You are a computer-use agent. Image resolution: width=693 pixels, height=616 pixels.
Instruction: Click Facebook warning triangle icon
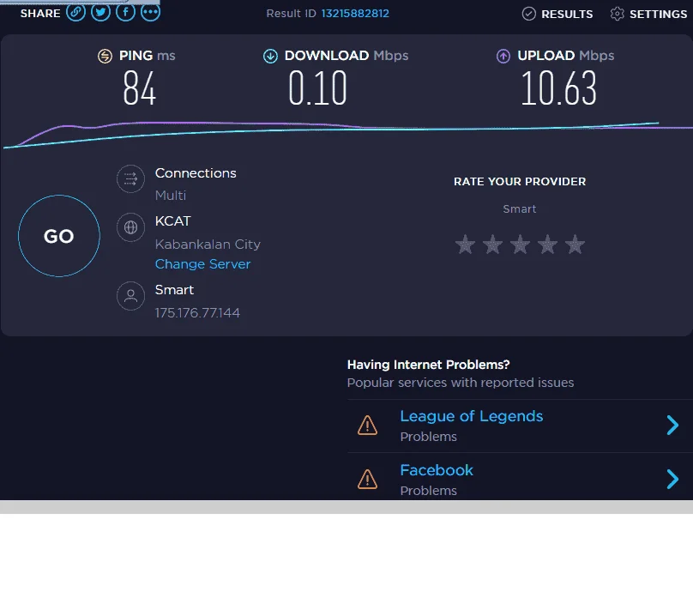[x=367, y=480]
